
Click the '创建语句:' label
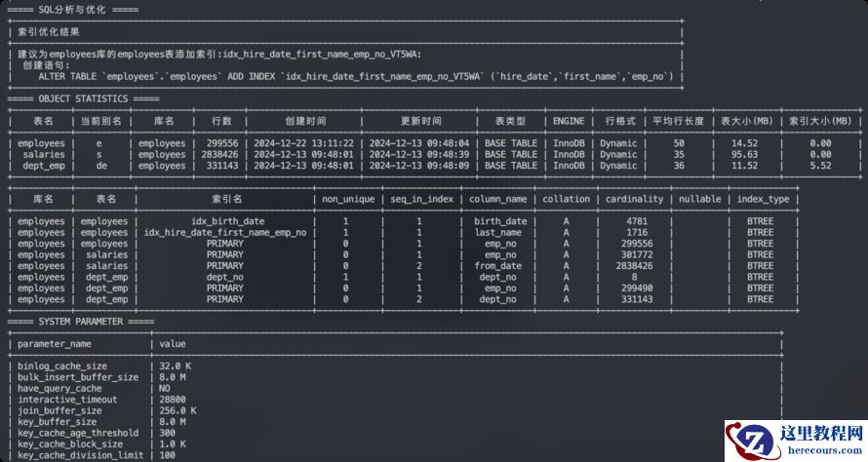(47, 65)
